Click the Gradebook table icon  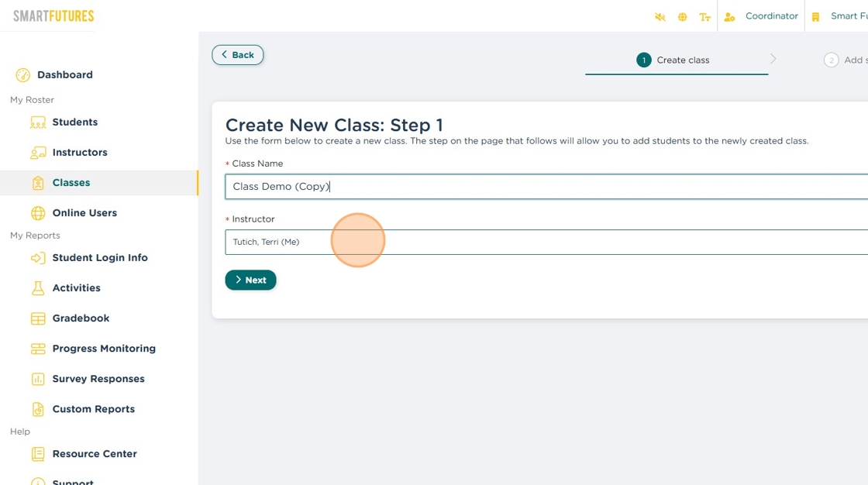(x=38, y=318)
